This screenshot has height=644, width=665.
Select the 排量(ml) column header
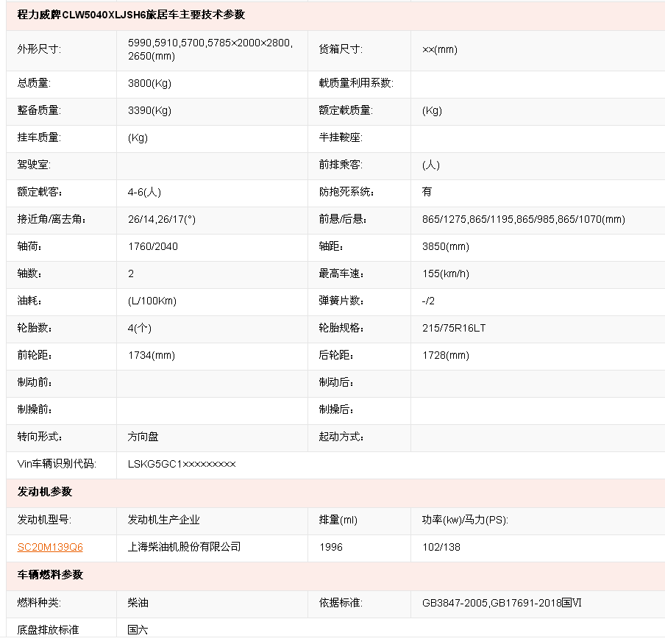point(338,520)
